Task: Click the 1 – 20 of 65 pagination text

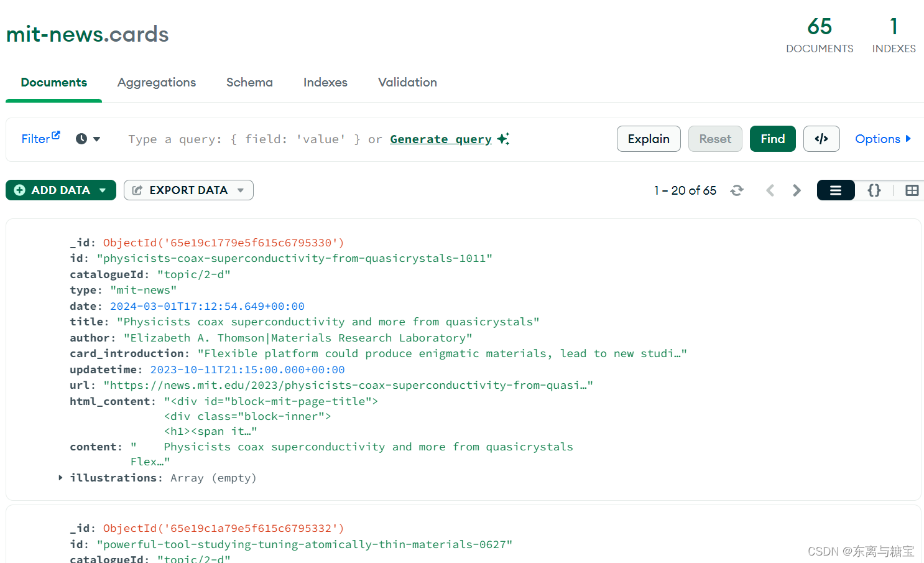Action: click(x=685, y=190)
